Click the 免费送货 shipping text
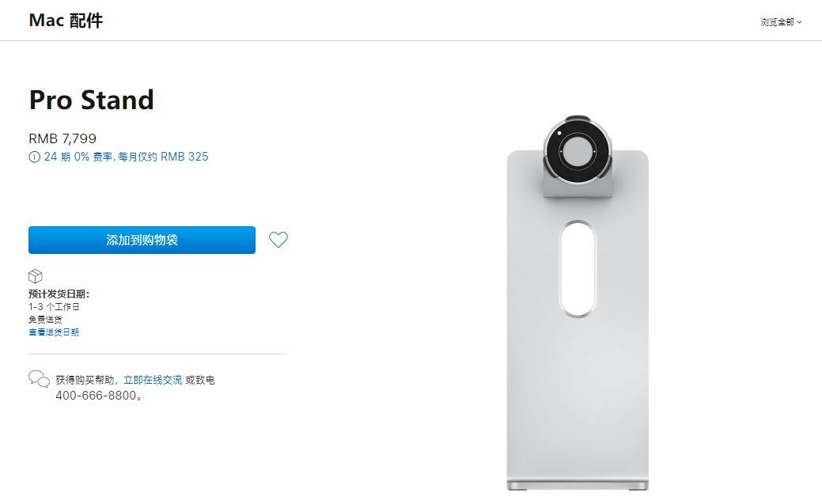 45,320
